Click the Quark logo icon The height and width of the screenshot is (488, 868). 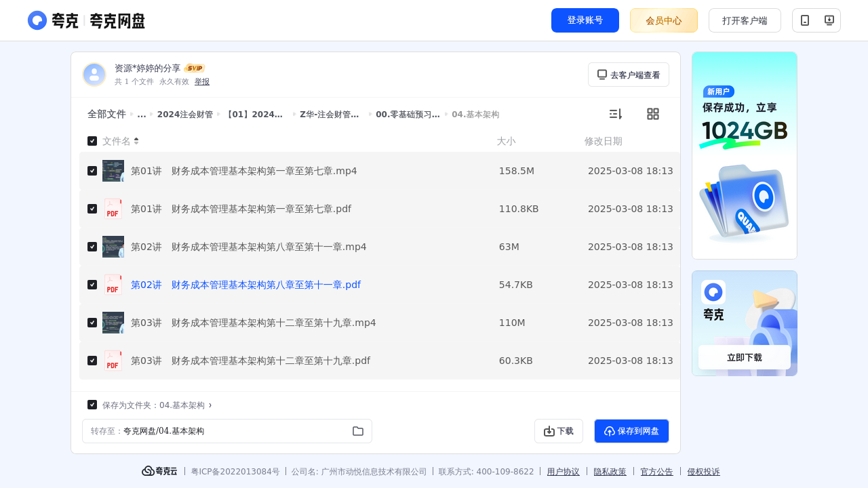point(37,20)
